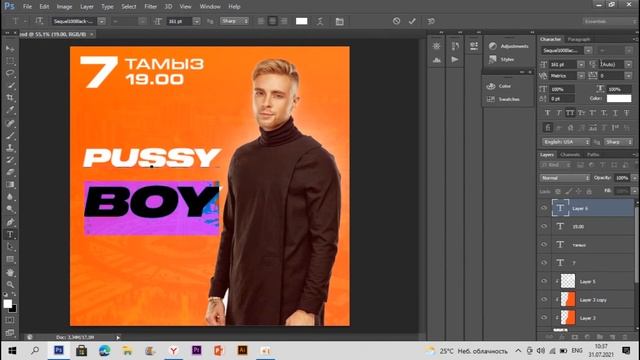Open anti-aliasing Sharp dropdown in options bar

coord(235,21)
